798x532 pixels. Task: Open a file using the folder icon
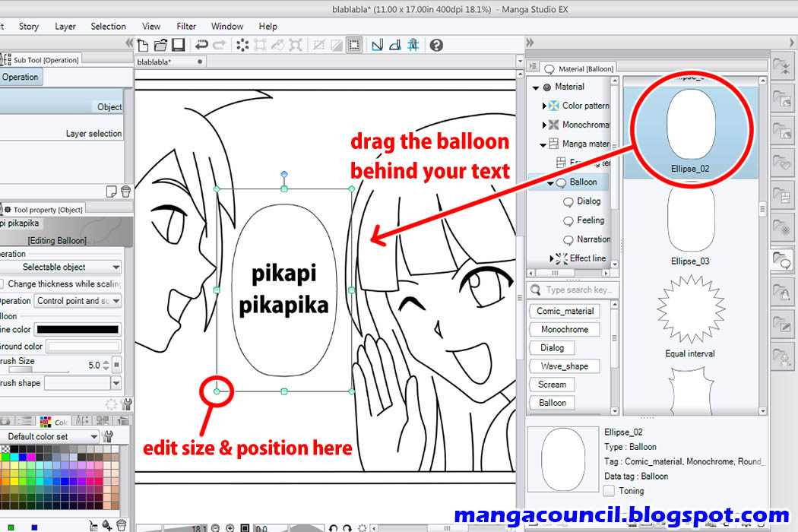point(161,46)
